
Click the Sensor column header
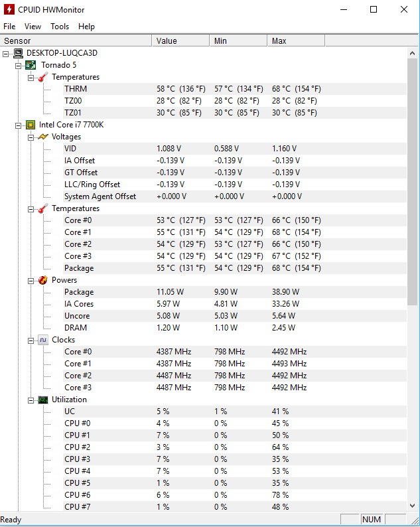[x=76, y=40]
